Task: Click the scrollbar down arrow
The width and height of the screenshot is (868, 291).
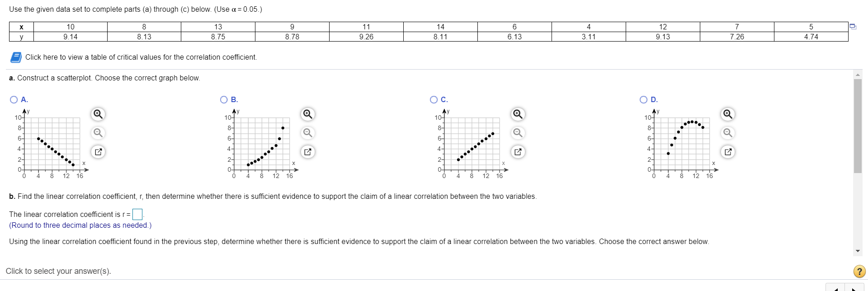Action: (x=857, y=250)
